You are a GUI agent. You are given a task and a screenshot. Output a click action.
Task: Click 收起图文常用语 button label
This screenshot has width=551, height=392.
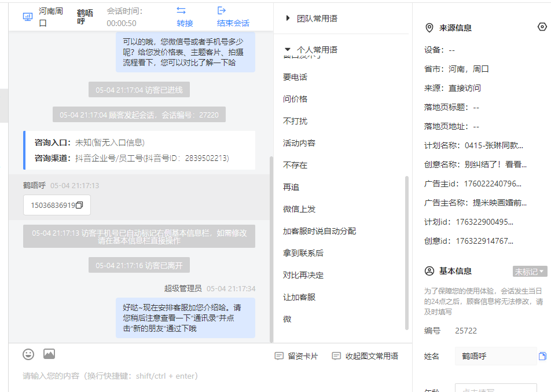pos(372,356)
